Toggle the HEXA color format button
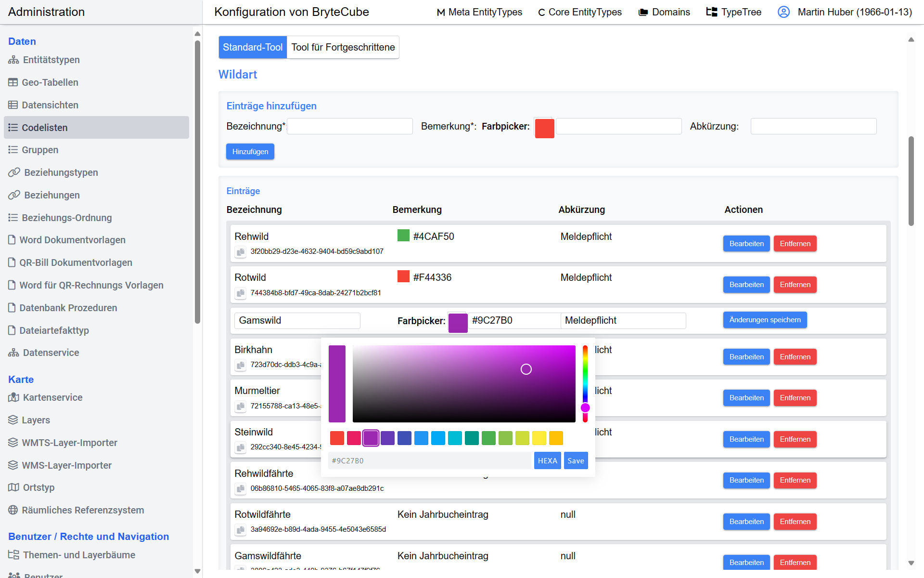This screenshot has height=578, width=924. coord(547,460)
